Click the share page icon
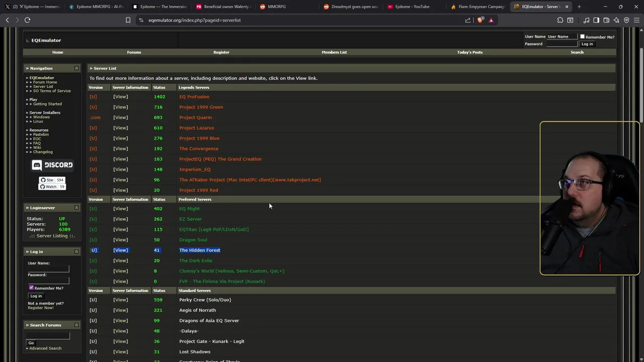The width and height of the screenshot is (644, 362). (468, 20)
